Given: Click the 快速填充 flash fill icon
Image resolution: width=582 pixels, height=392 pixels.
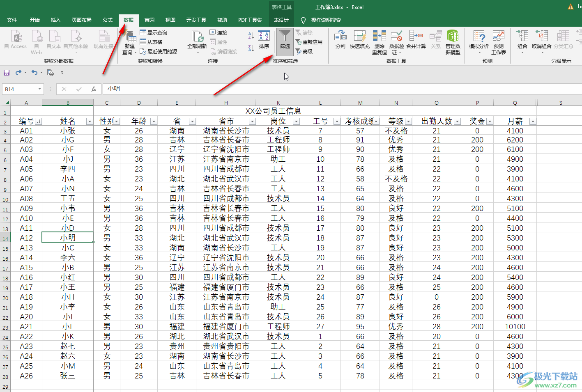Looking at the screenshot, I should (x=360, y=40).
